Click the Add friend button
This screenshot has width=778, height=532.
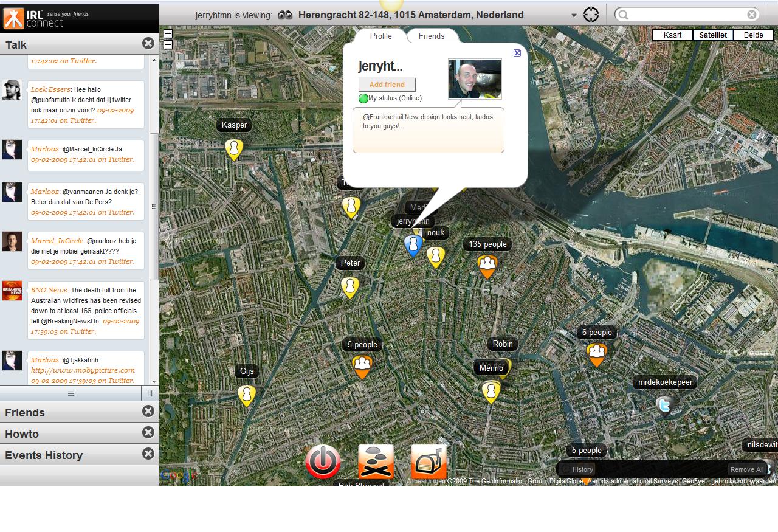coord(387,85)
